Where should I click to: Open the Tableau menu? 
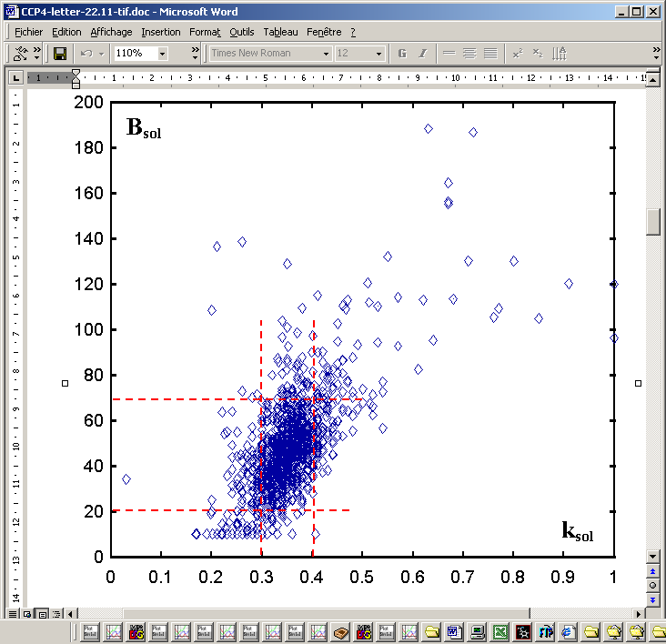point(280,32)
